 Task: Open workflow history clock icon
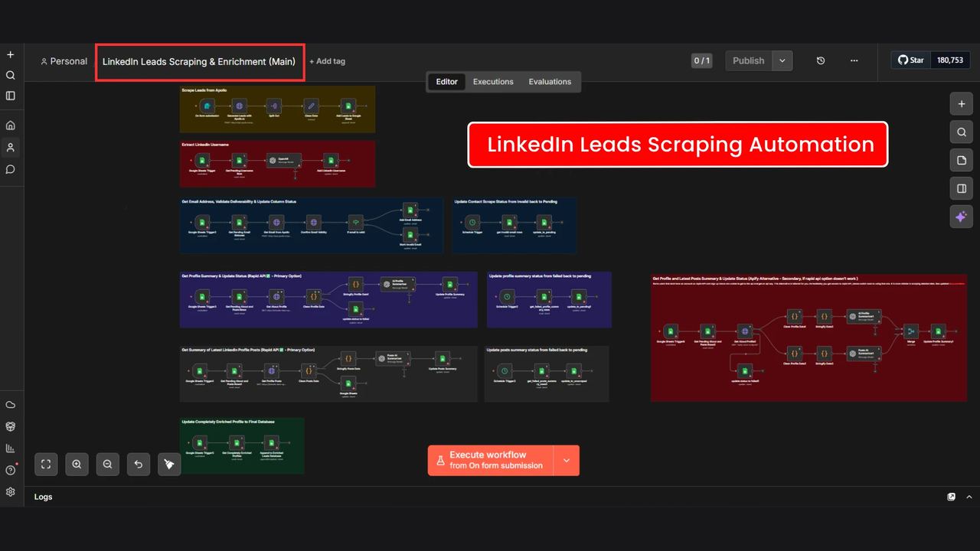tap(821, 60)
